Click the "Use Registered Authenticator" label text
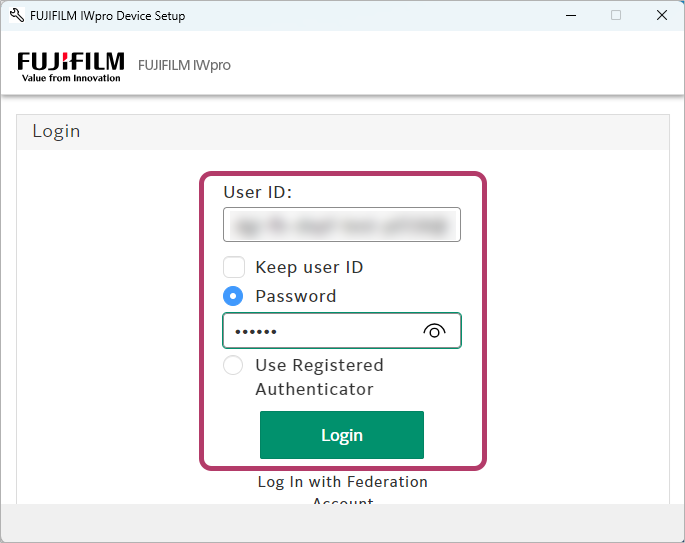This screenshot has height=543, width=685. click(x=318, y=377)
